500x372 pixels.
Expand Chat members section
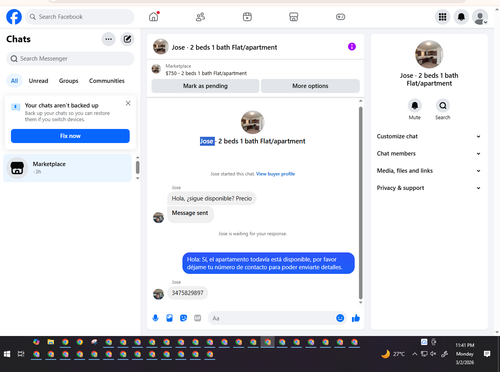pyautogui.click(x=429, y=154)
